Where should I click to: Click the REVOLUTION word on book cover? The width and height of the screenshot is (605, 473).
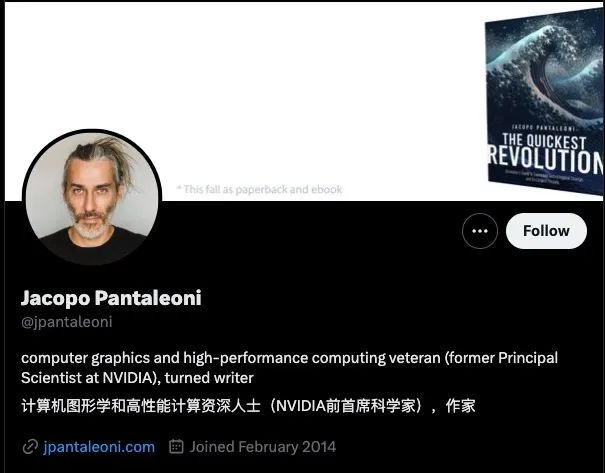pyautogui.click(x=546, y=159)
